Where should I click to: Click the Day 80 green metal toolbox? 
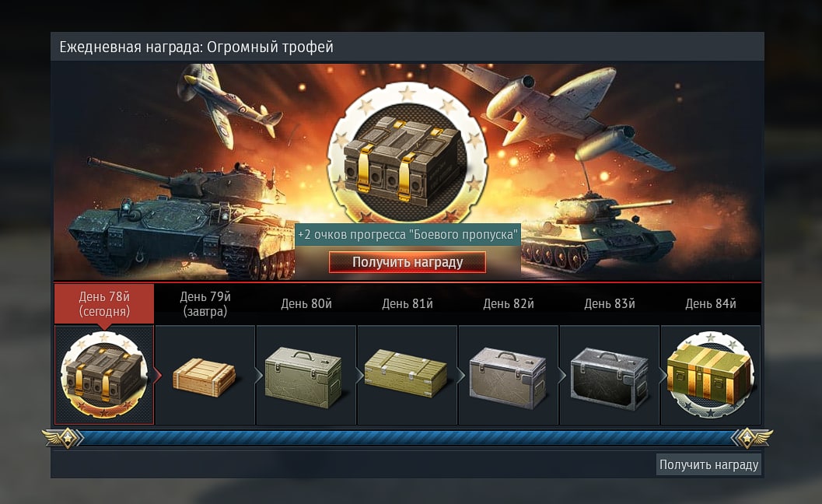tap(306, 376)
